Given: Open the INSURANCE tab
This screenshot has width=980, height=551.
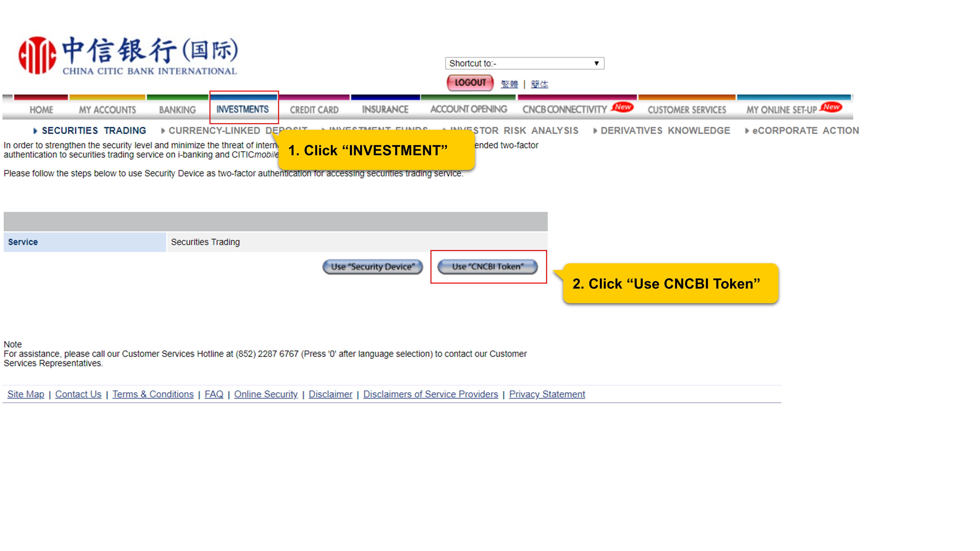Looking at the screenshot, I should coord(385,109).
